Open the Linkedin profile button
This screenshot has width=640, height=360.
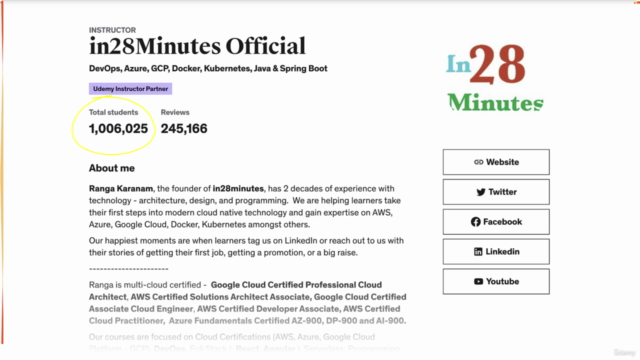496,251
